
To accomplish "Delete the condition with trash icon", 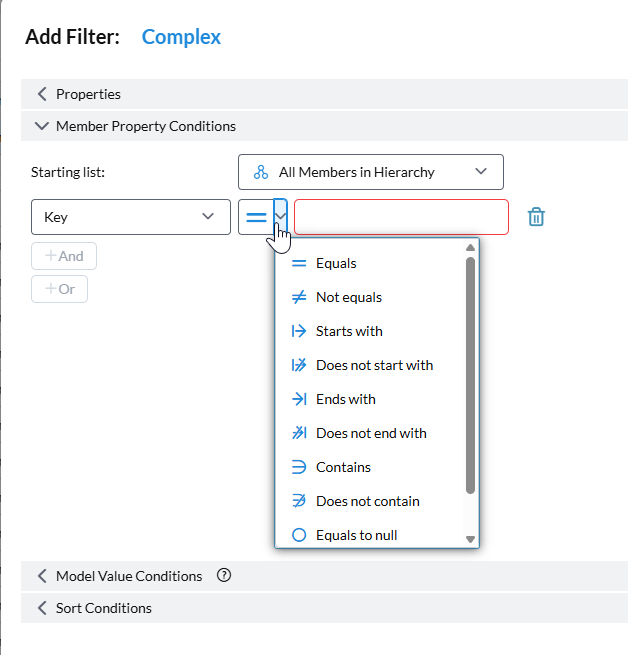I will (536, 217).
